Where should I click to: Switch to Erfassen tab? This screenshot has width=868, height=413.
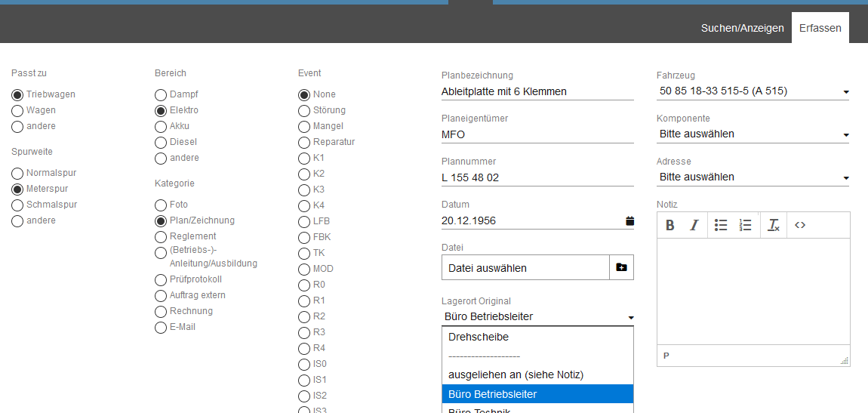[x=820, y=28]
